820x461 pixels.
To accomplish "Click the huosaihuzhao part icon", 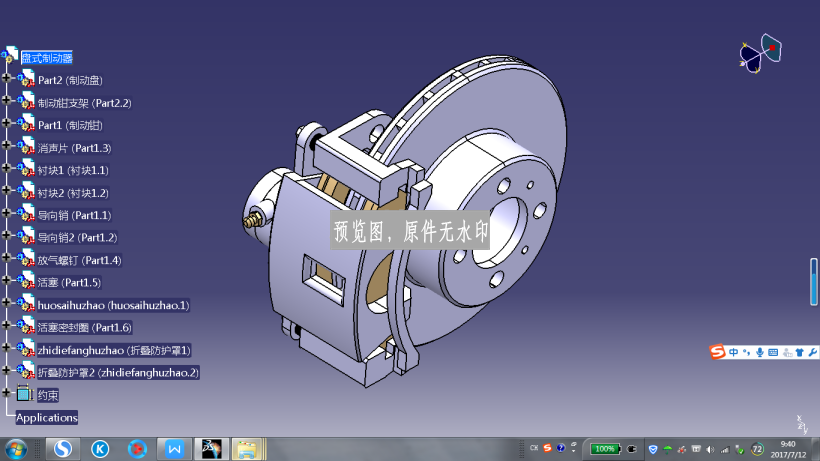I will click(26, 304).
